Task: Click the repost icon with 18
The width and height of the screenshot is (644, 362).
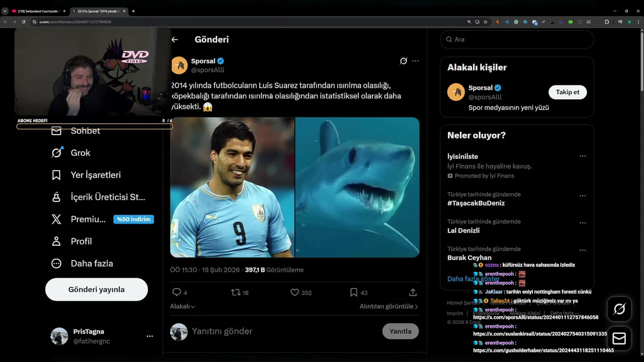Action: [x=239, y=292]
